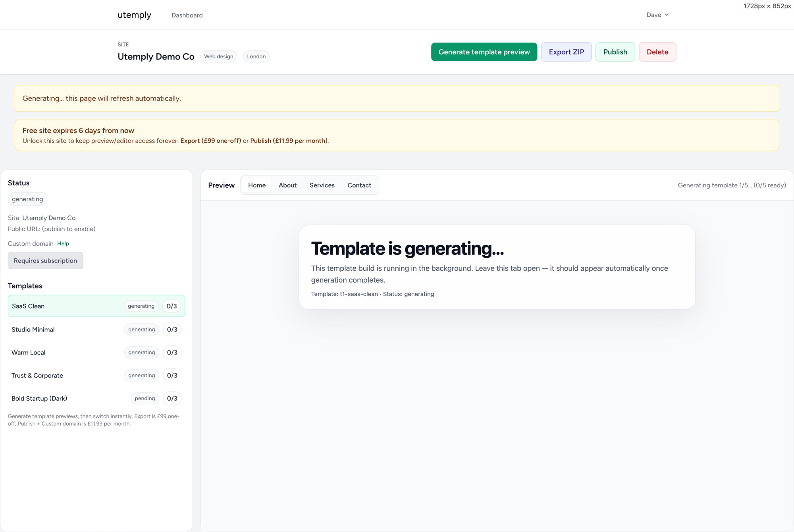Click the Requires subscription button
Image resolution: width=794 pixels, height=532 pixels.
45,260
